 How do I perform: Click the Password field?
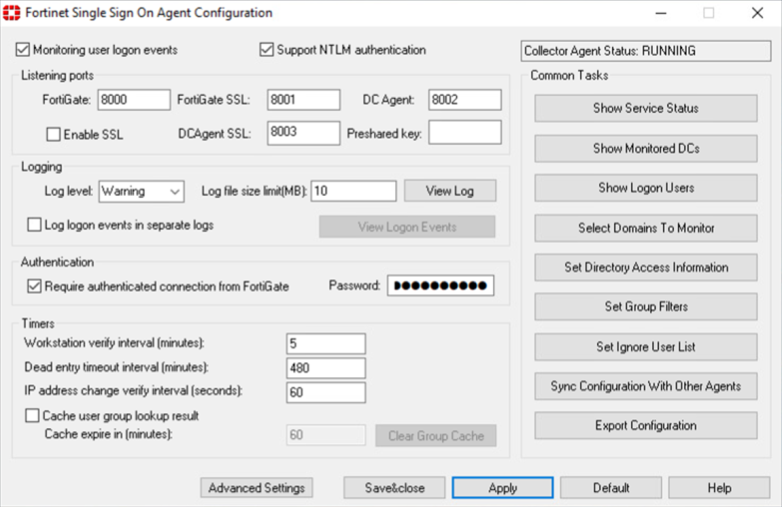coord(441,286)
